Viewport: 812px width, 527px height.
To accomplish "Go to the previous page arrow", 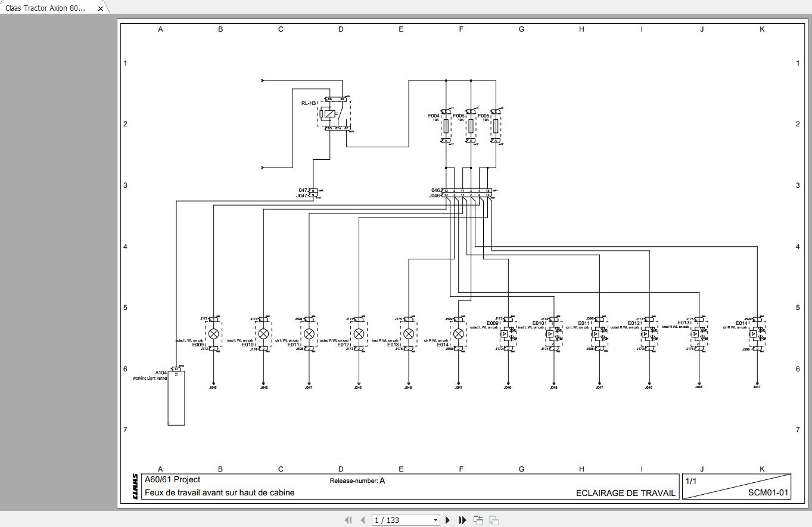I will pos(362,520).
